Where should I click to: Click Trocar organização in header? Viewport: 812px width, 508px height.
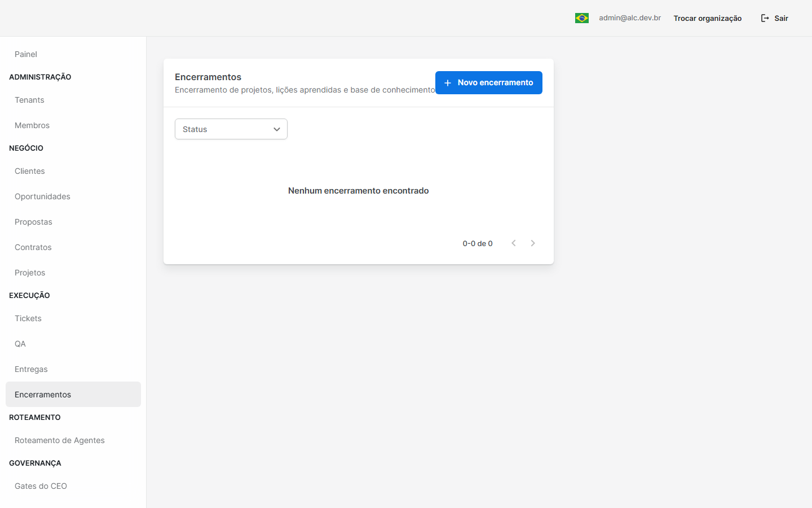click(708, 18)
